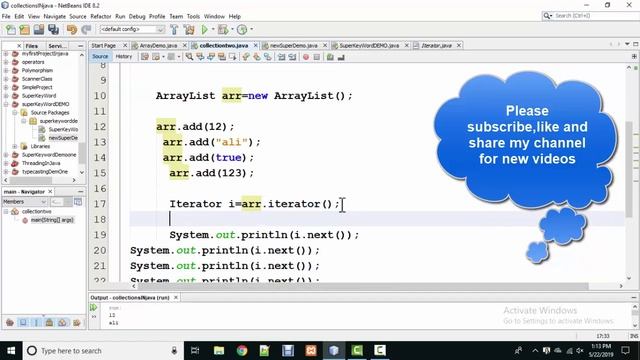Expand the Libraries node
640x360 pixels.
15,146
